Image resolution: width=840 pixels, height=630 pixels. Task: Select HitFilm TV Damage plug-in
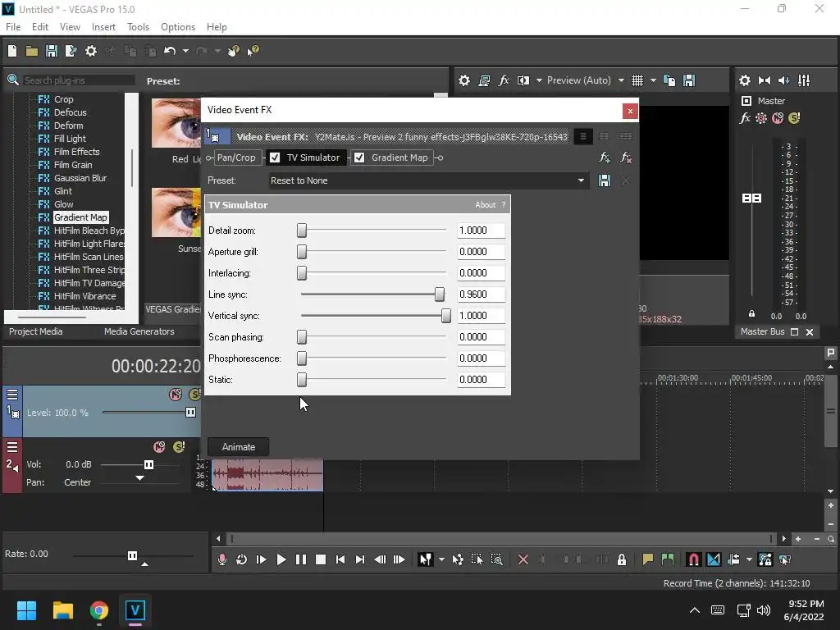pyautogui.click(x=89, y=283)
